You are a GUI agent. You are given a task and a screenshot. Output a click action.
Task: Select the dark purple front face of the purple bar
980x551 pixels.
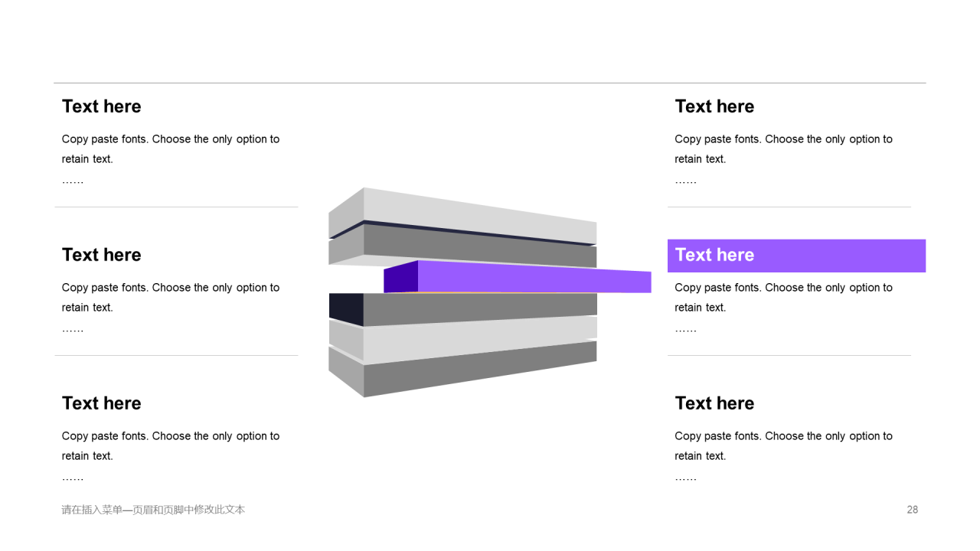400,277
